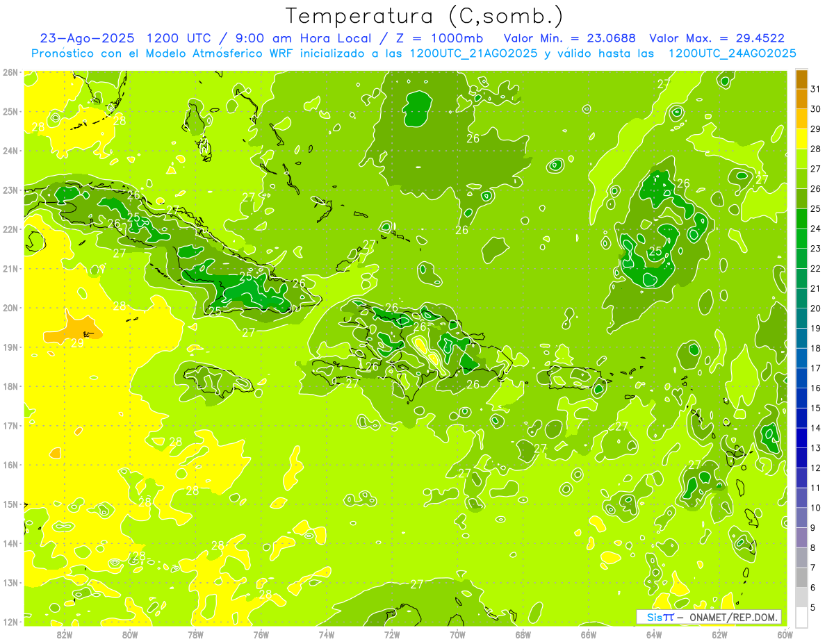Click the 82W longitude label
The width and height of the screenshot is (834, 644).
pyautogui.click(x=65, y=634)
